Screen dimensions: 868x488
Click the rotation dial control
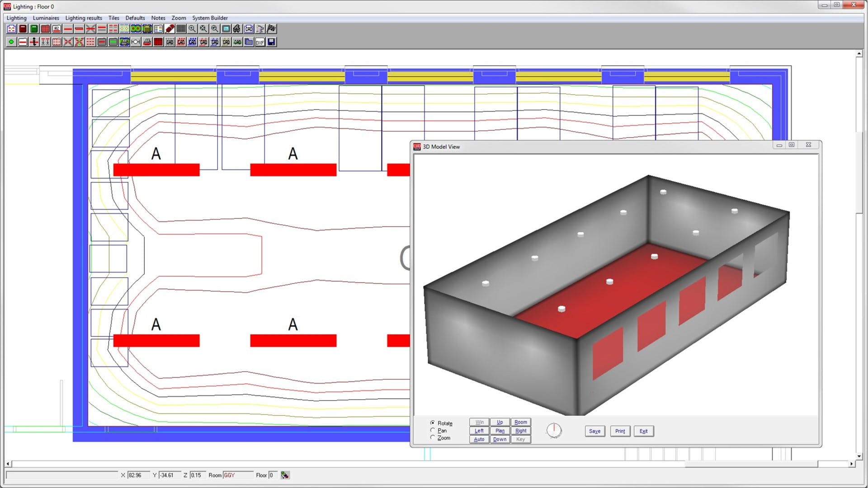click(554, 431)
